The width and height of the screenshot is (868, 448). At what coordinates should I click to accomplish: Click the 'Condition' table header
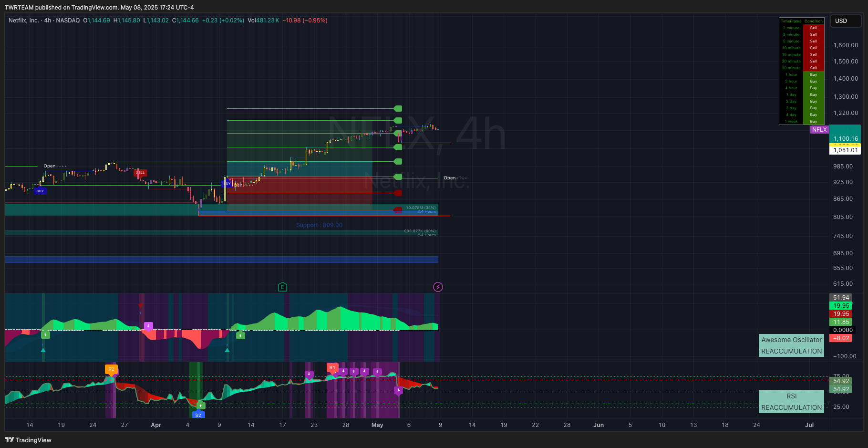(814, 21)
